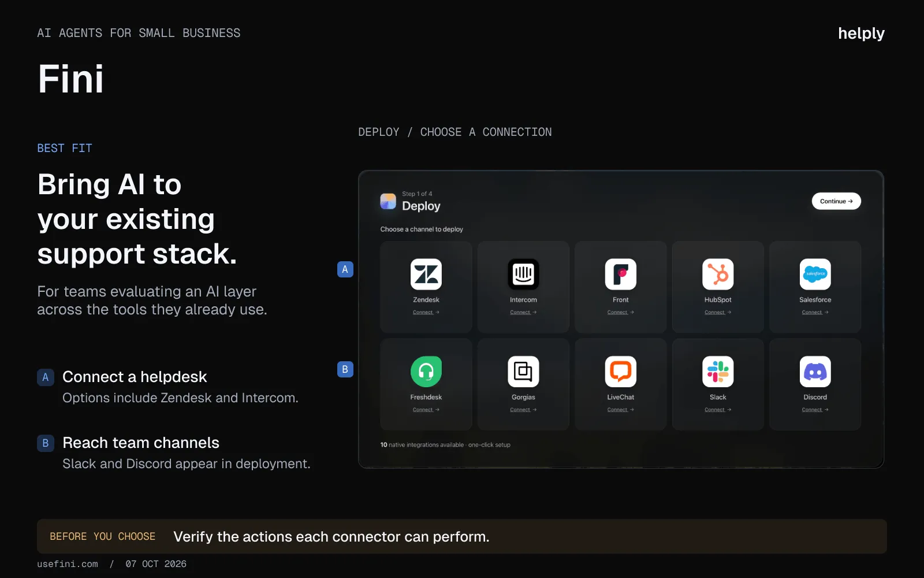Follow the Connect link under Slack
The width and height of the screenshot is (924, 578).
(x=718, y=410)
